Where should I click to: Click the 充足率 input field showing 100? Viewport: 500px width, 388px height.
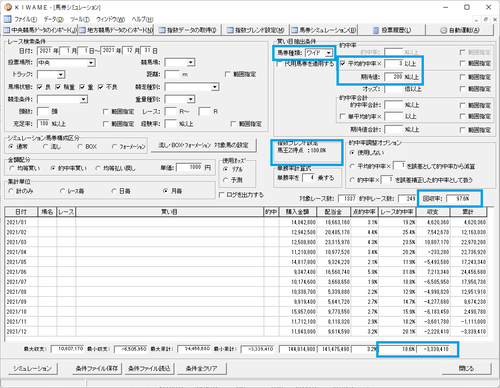[x=43, y=124]
